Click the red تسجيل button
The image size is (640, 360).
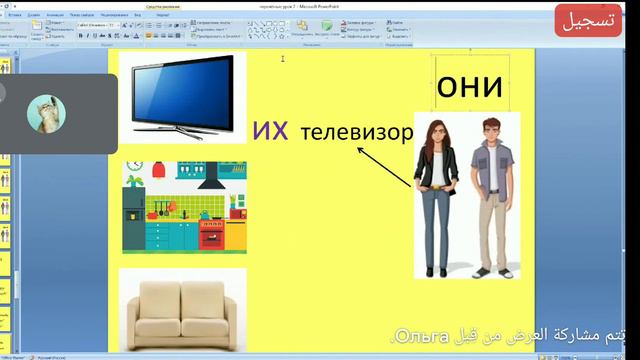click(x=588, y=20)
